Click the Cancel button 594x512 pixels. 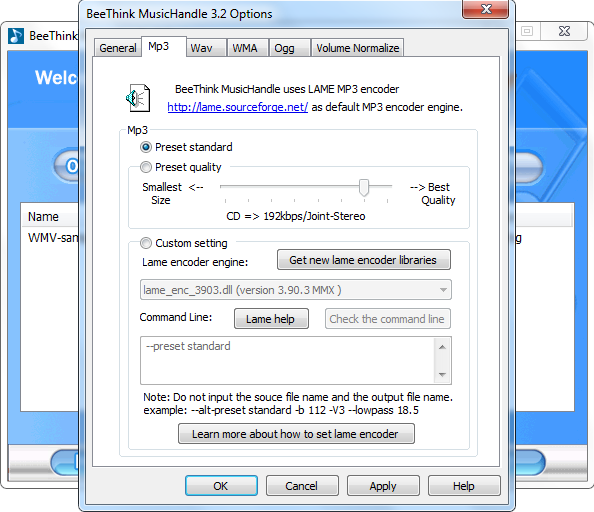click(x=302, y=485)
